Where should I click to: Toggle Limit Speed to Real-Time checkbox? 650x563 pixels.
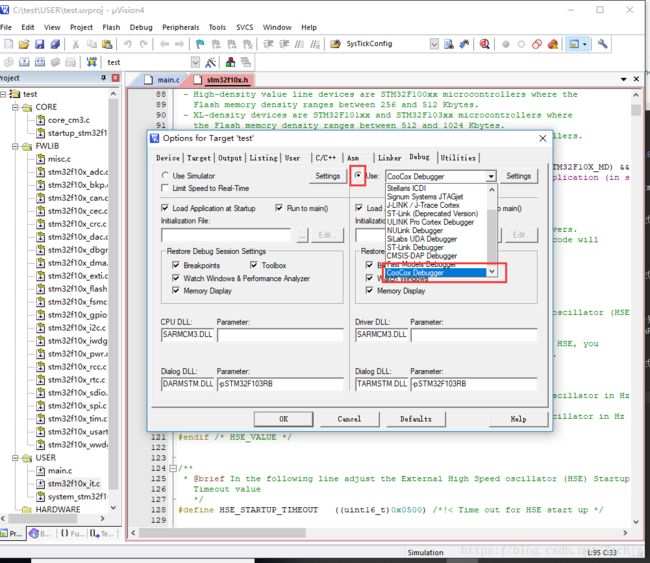(x=165, y=188)
